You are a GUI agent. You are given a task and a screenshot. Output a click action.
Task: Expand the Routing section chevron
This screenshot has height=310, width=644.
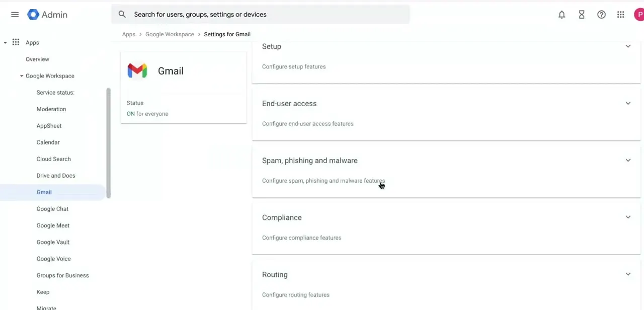click(628, 274)
